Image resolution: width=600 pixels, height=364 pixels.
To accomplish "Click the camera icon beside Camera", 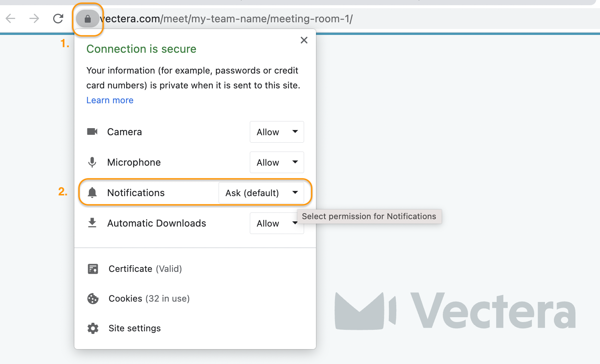I will 92,131.
